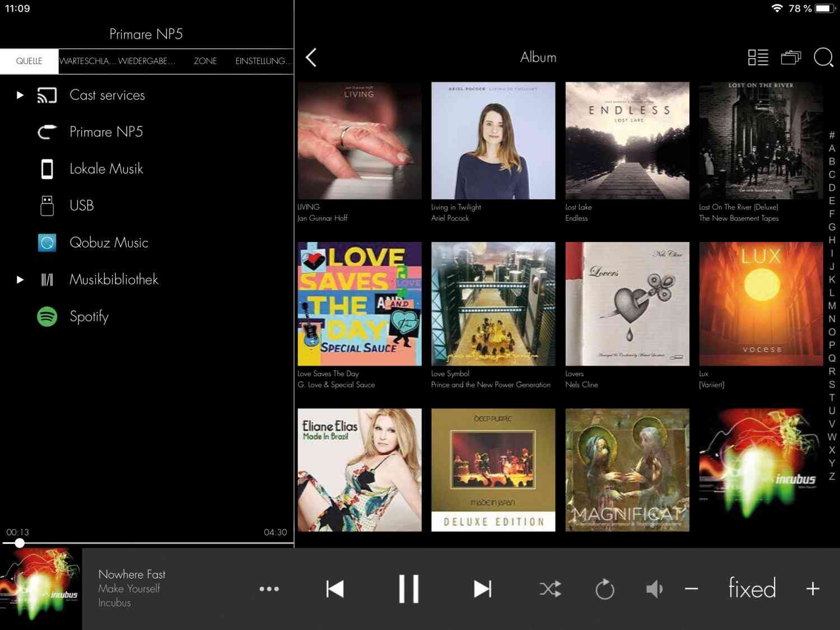Open the EINSTELLUNG… settings tab
The height and width of the screenshot is (630, 840).
pos(264,61)
